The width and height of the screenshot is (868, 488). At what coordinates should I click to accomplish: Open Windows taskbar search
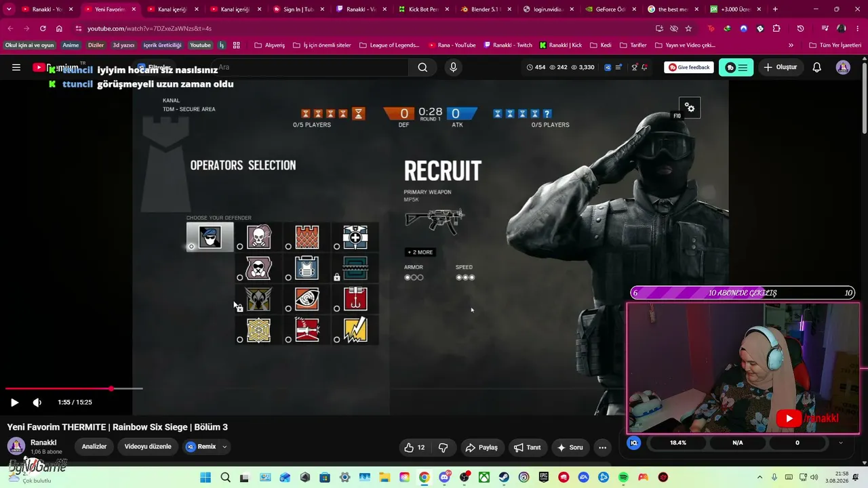coord(225,477)
